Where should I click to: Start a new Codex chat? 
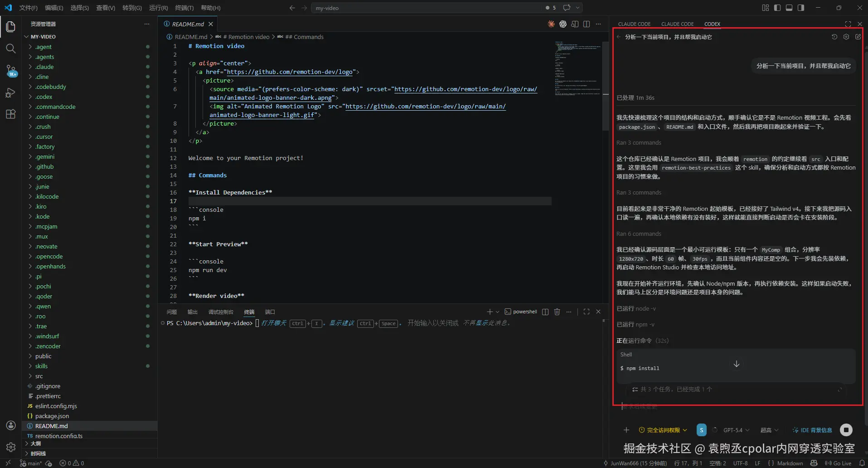click(858, 37)
